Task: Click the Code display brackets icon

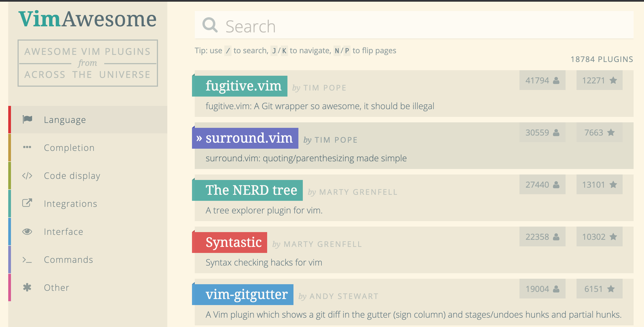Action: (x=27, y=176)
